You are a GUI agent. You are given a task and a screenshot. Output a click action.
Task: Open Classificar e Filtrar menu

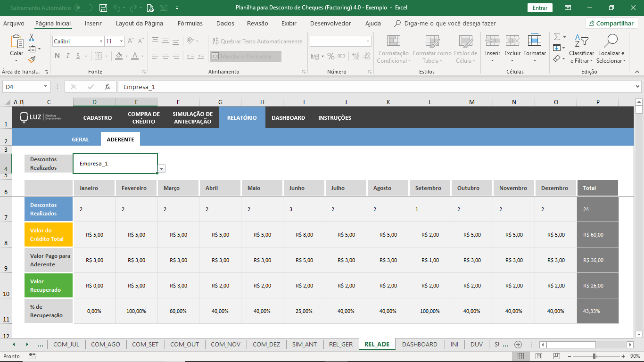[x=582, y=49]
